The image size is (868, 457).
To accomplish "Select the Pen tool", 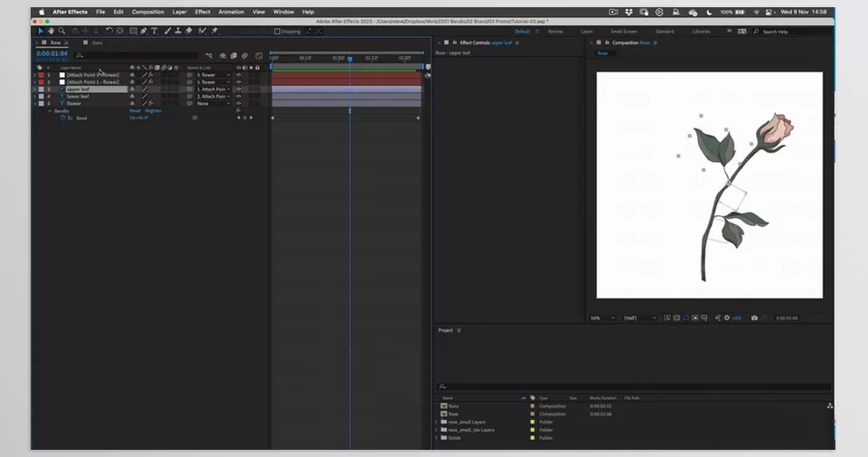I will click(144, 31).
